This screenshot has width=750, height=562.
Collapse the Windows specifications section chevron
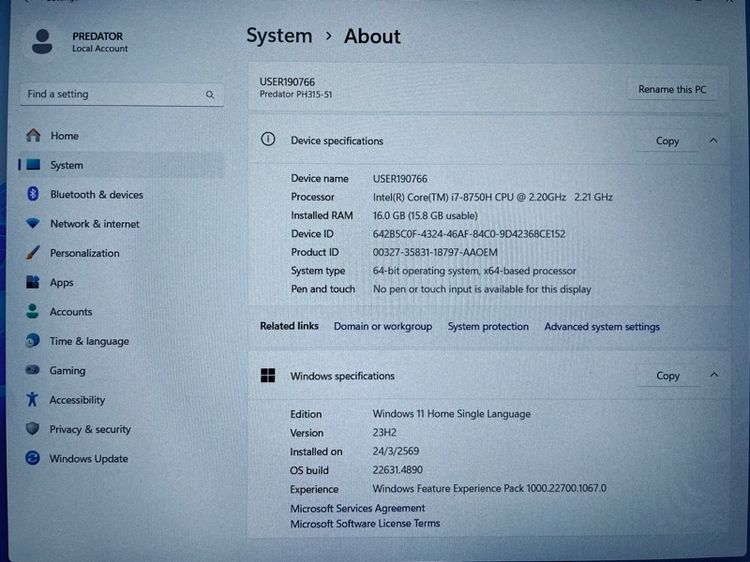click(x=714, y=375)
